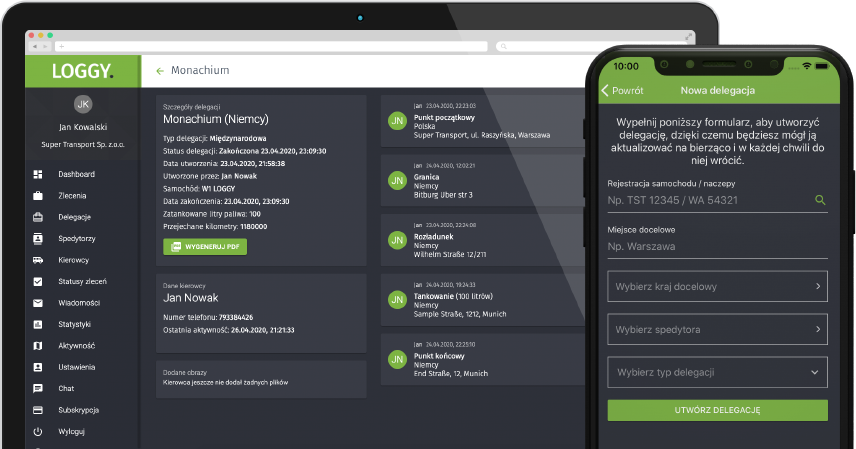
Task: Click the Spedytorzy contacts icon
Action: [x=38, y=239]
